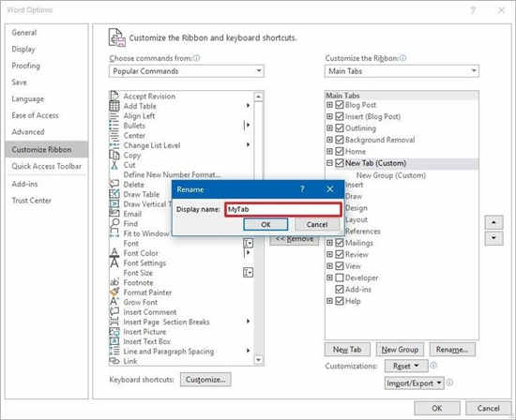
Task: Select the Format Painter icon
Action: tap(114, 292)
